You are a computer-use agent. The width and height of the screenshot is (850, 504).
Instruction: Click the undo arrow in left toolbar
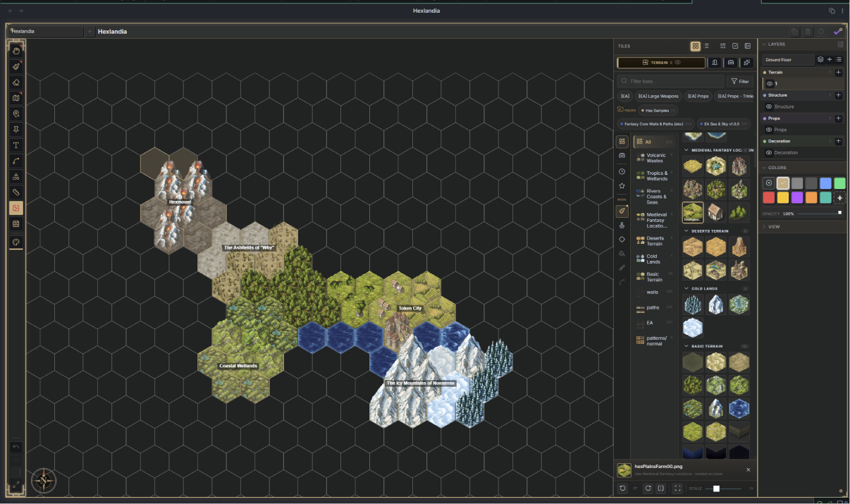(x=16, y=447)
